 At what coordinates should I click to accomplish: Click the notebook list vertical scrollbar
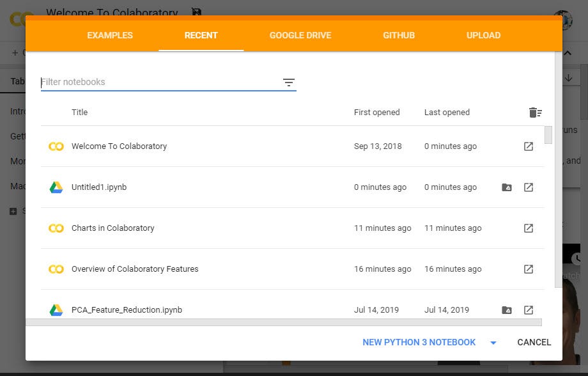click(x=548, y=136)
